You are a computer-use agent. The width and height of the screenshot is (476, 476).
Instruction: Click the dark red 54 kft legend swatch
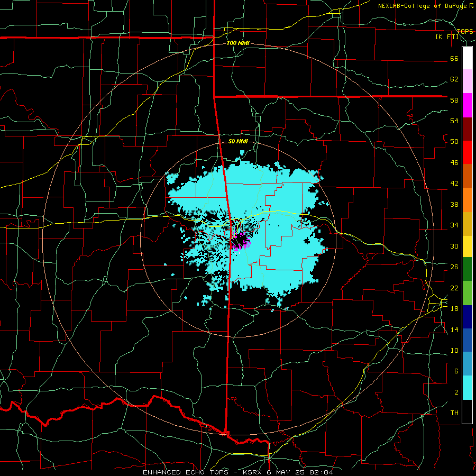pyautogui.click(x=467, y=129)
